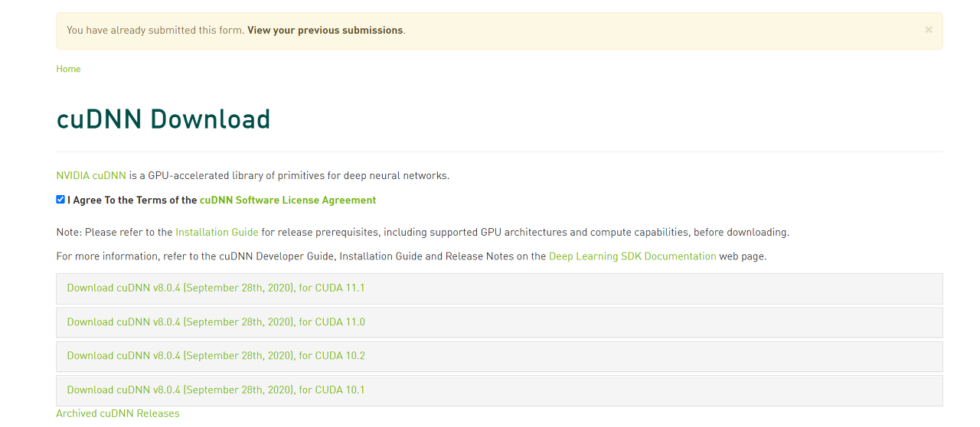980x427 pixels.
Task: Click the 'You have already submitted this form' text
Action: coord(155,31)
